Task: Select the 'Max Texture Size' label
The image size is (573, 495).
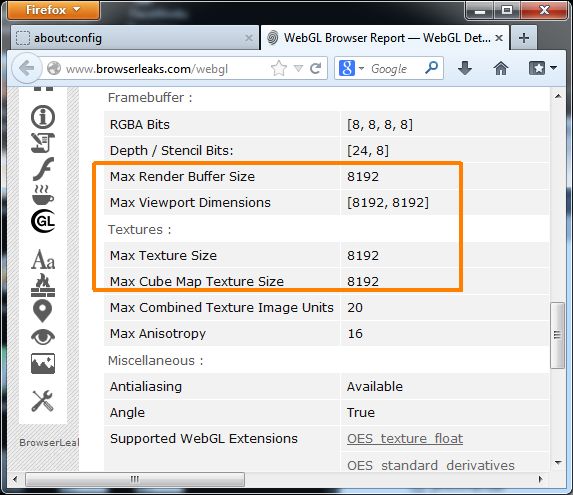Action: (163, 255)
